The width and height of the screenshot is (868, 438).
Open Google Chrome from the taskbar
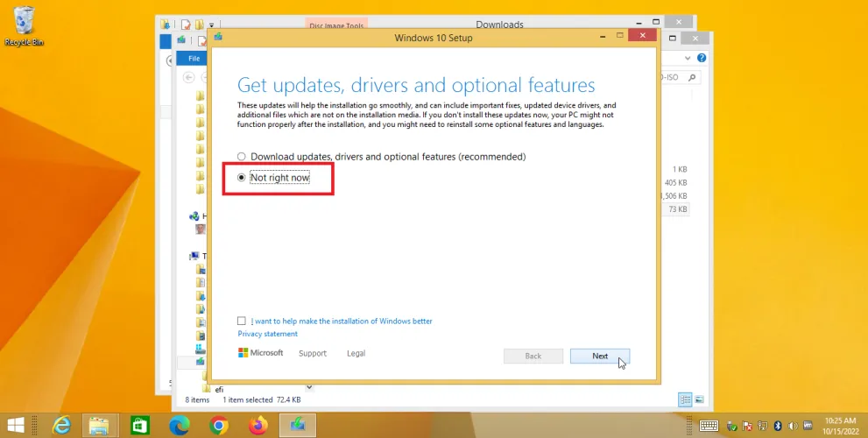click(x=220, y=425)
